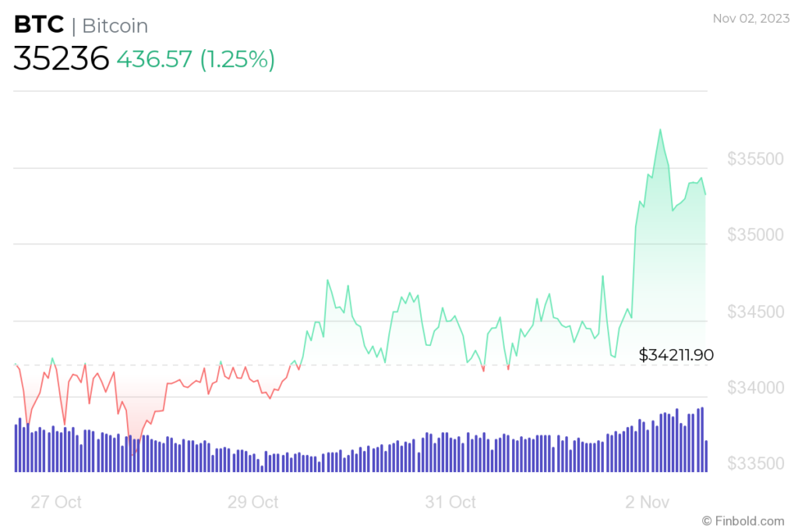Click the Bitcoin name label
Screen dimensions: 798x532
(115, 26)
